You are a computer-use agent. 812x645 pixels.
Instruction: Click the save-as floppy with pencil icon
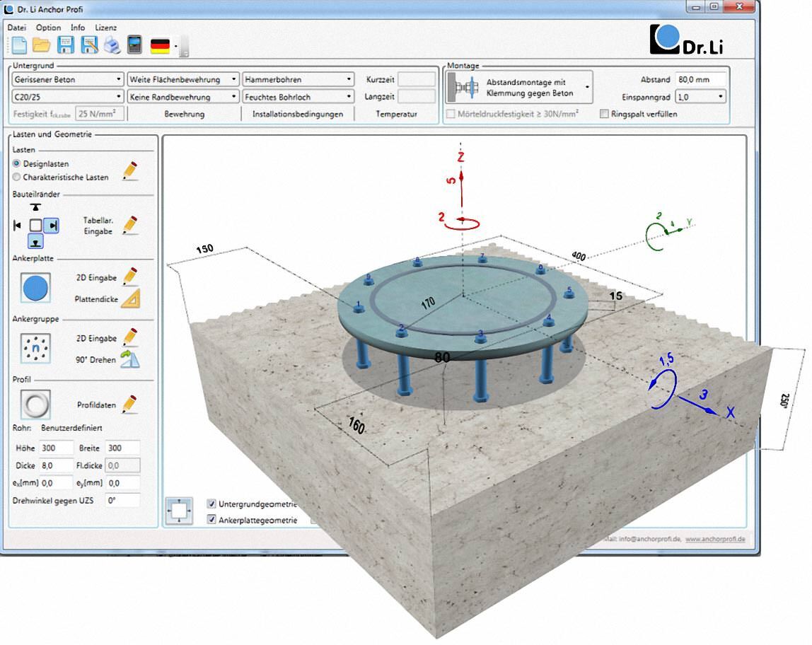(x=89, y=45)
